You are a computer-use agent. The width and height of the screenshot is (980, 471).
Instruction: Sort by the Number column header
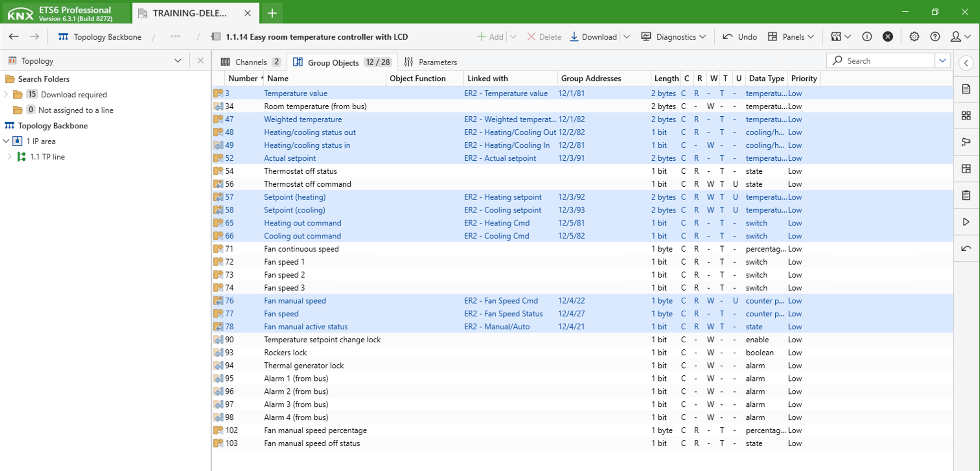tap(243, 78)
